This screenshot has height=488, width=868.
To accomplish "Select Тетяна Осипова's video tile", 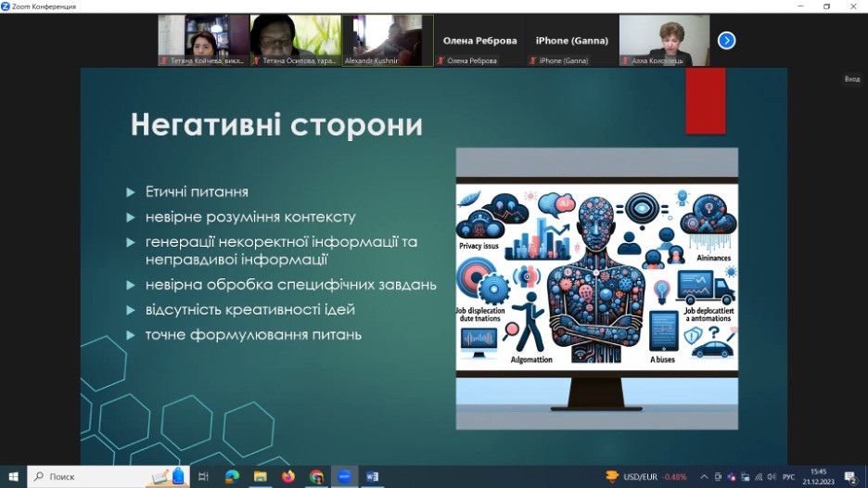I will 296,41.
